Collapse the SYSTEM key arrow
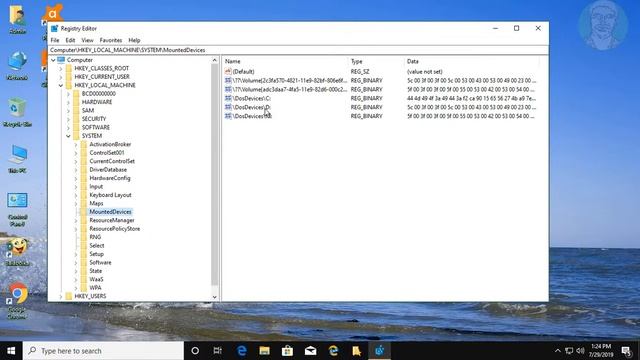 tap(68, 136)
